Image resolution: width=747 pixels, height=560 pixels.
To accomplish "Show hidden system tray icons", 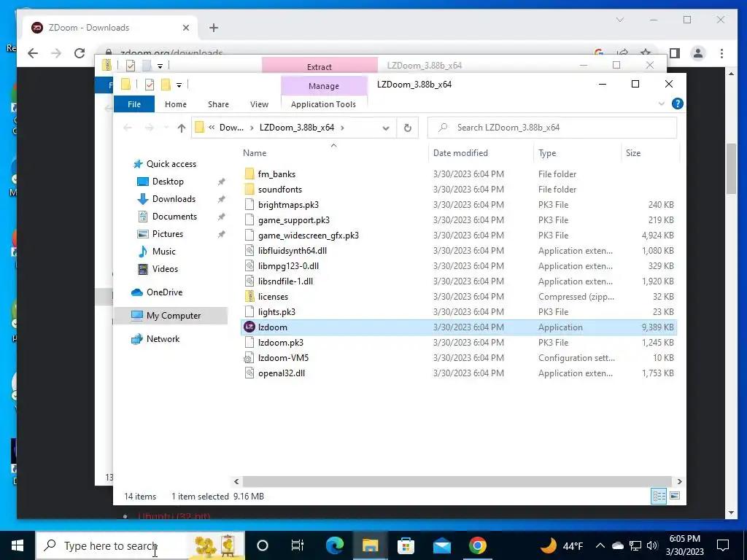I will pos(600,545).
